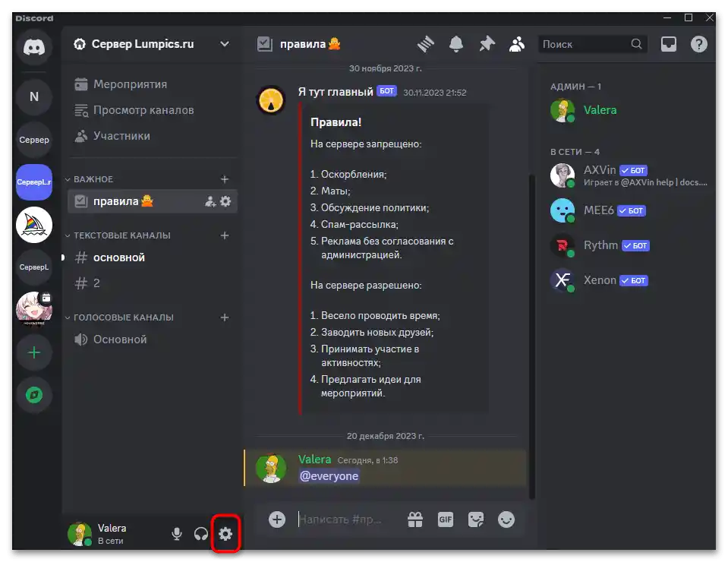Open the sticker picker in message bar
The width and height of the screenshot is (728, 562).
tap(476, 519)
